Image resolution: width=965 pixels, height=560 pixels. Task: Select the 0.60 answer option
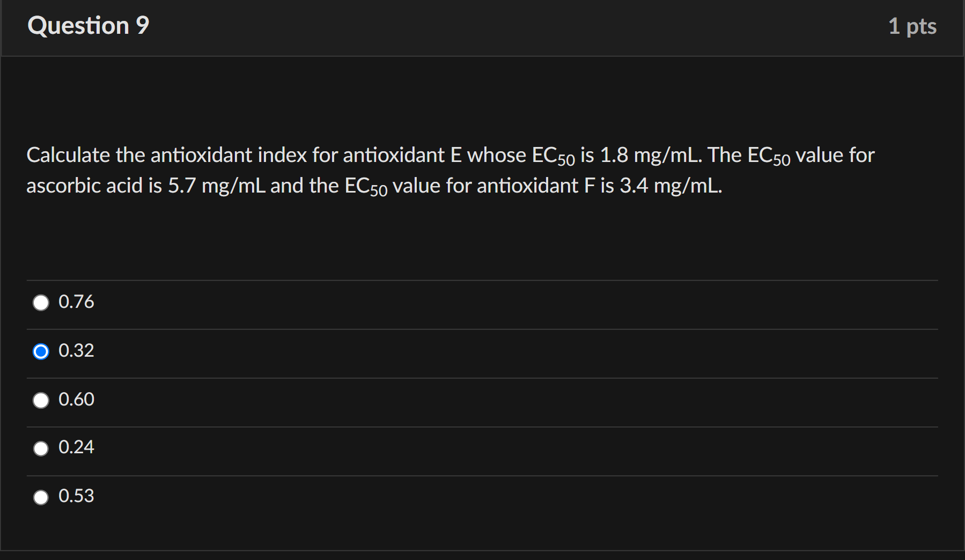tap(40, 400)
